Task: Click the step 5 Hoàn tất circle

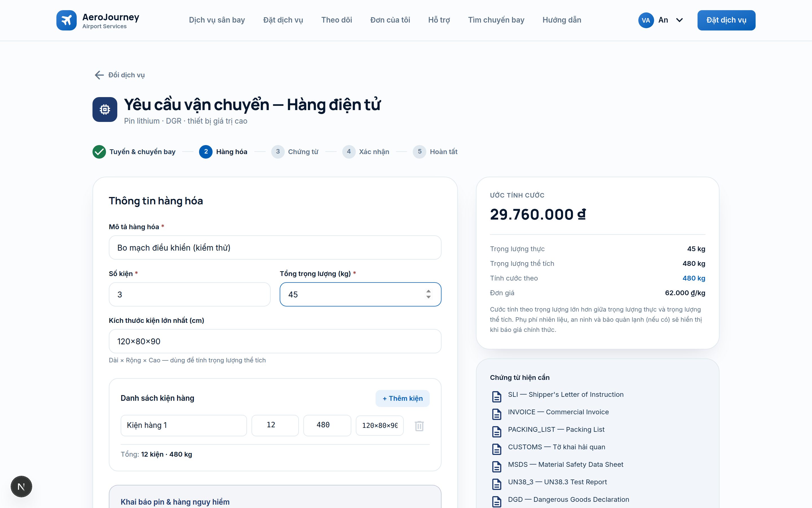Action: pyautogui.click(x=420, y=152)
